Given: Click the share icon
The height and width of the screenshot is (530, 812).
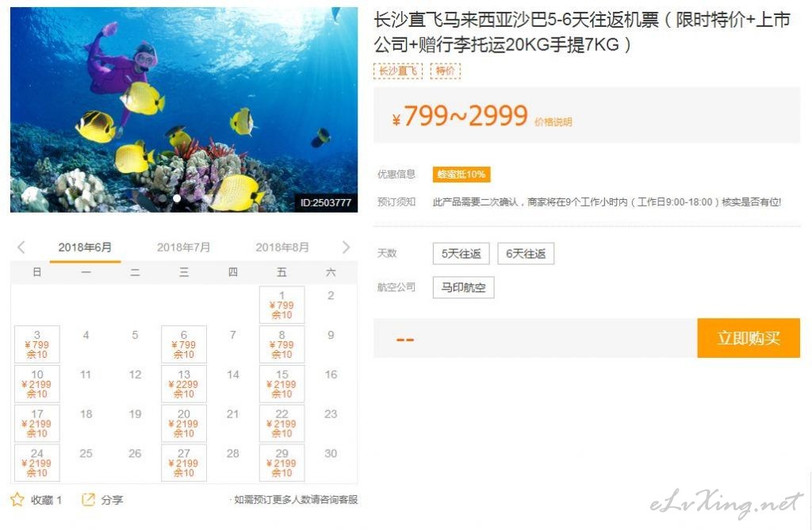Looking at the screenshot, I should coord(89,499).
